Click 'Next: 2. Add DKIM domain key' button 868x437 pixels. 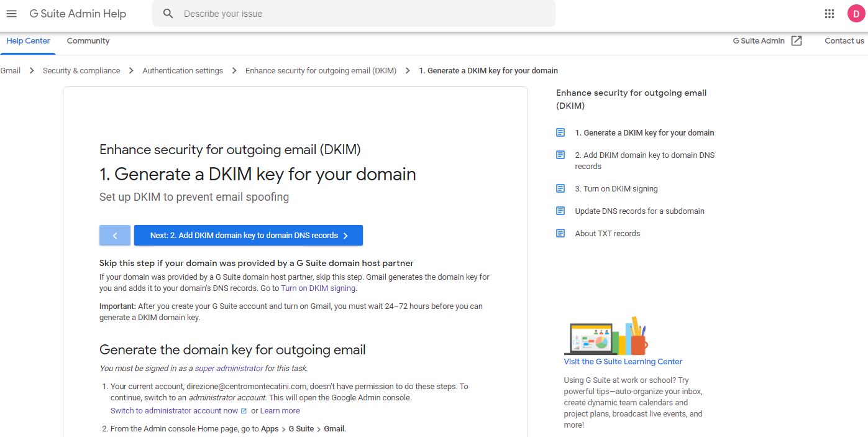[249, 236]
